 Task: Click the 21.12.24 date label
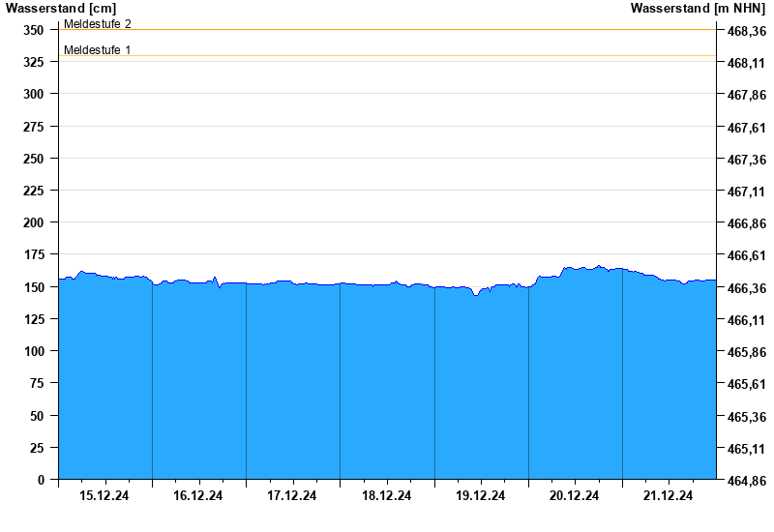669,496
